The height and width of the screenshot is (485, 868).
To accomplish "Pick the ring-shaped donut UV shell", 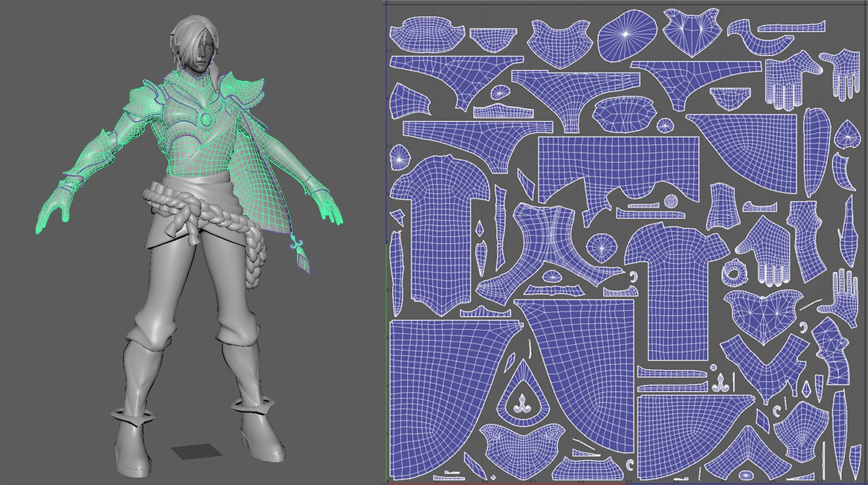I will [x=734, y=273].
